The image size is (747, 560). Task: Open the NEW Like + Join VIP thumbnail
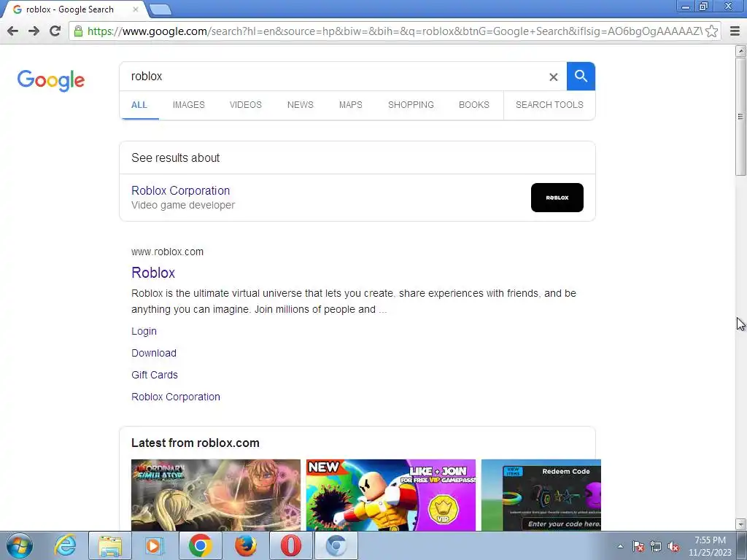[391, 495]
